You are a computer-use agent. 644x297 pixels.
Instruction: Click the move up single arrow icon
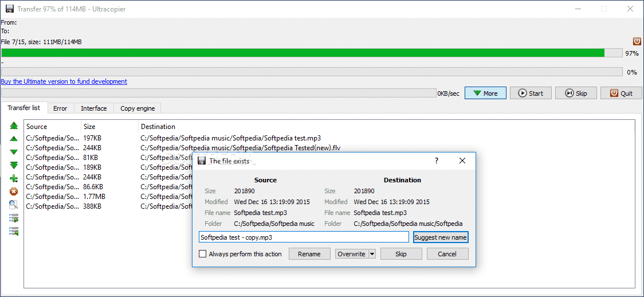14,139
